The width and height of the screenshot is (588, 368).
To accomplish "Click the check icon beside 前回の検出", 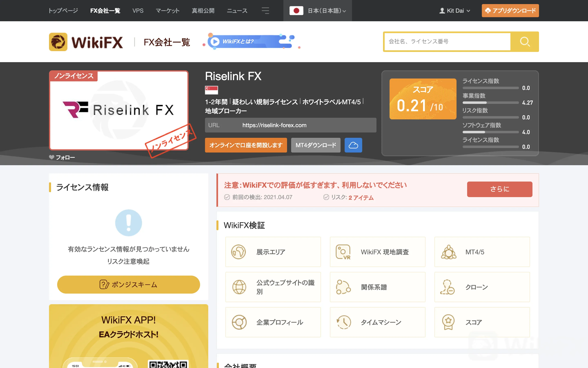I will point(227,197).
